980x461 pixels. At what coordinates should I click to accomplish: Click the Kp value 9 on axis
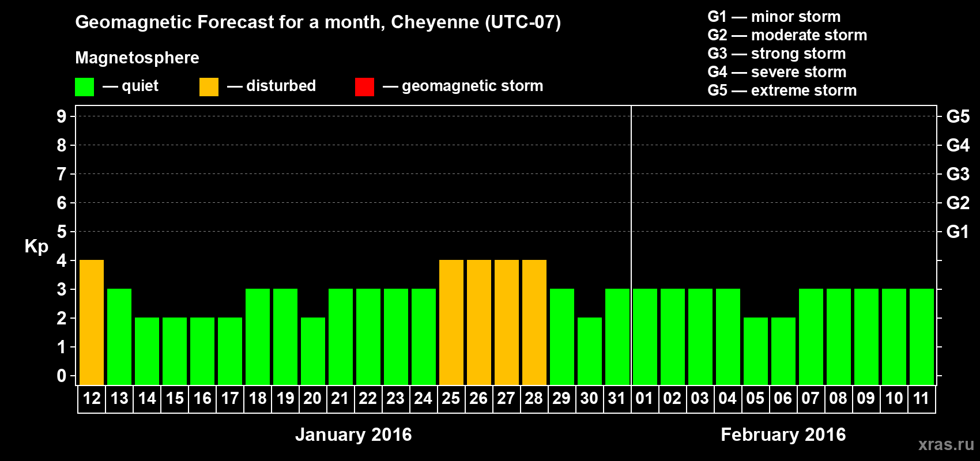pos(62,116)
